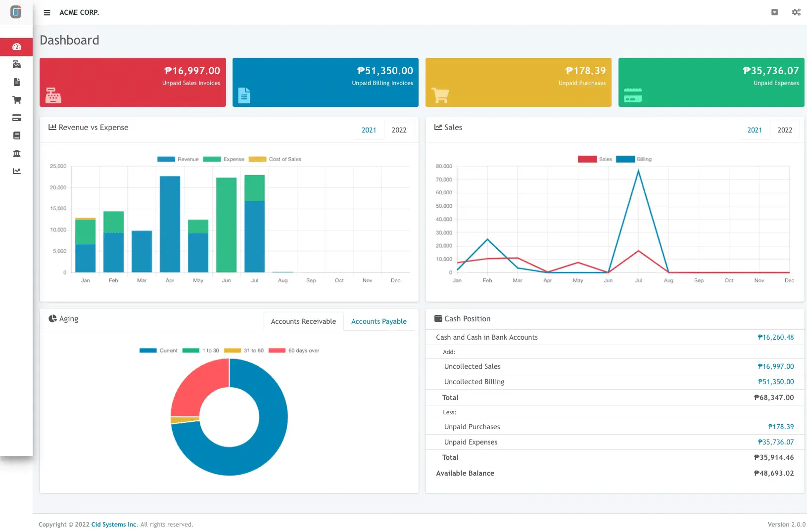
Task: Open the Unpaid Sales Invoices red card
Action: (133, 82)
